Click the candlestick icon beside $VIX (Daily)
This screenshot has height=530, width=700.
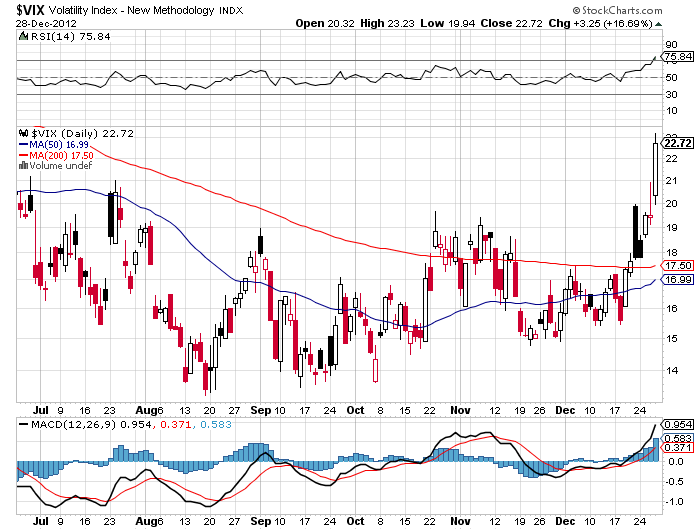tap(24, 133)
